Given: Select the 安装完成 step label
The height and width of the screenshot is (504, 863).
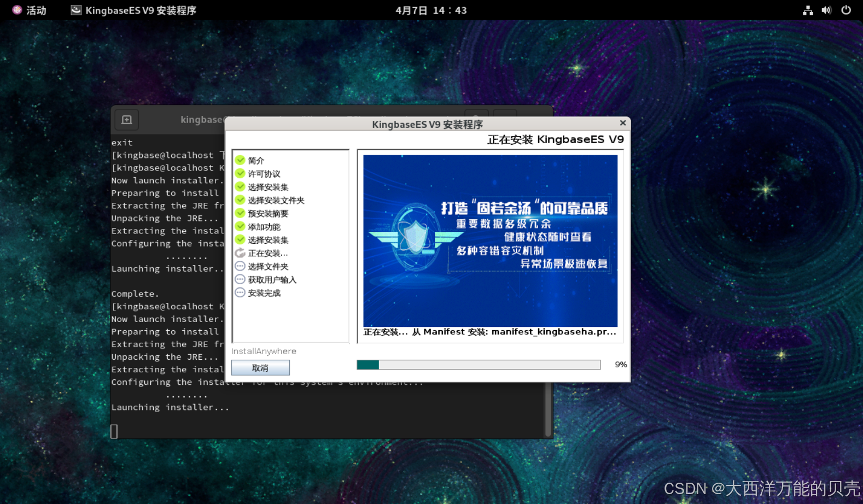Looking at the screenshot, I should (264, 293).
